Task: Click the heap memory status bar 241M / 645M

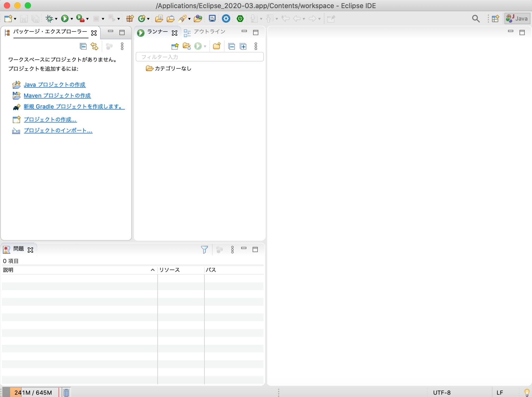Action: coord(33,393)
